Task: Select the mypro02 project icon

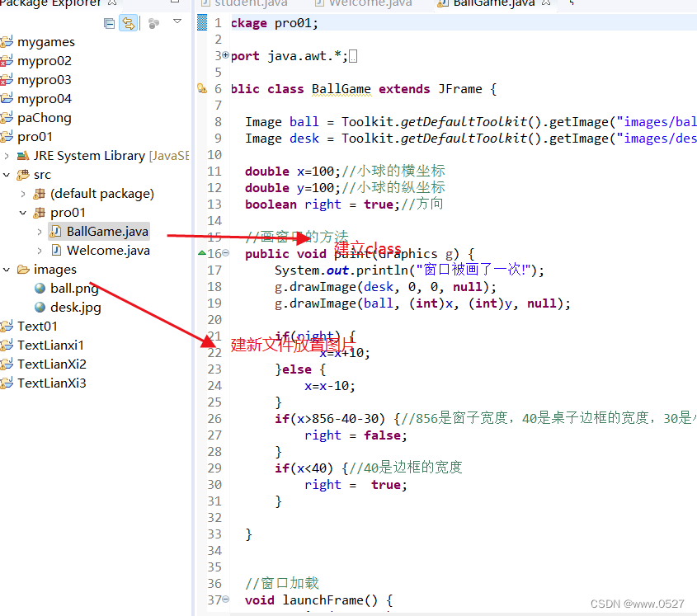Action: pyautogui.click(x=7, y=60)
